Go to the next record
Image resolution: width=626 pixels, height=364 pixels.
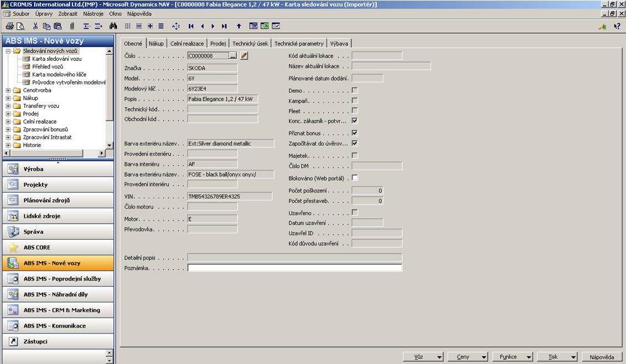tap(213, 27)
